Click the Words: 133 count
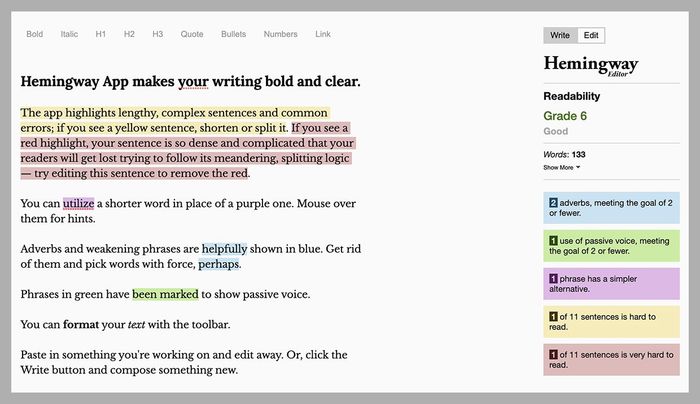Screen dimensions: 700x404 (564, 154)
